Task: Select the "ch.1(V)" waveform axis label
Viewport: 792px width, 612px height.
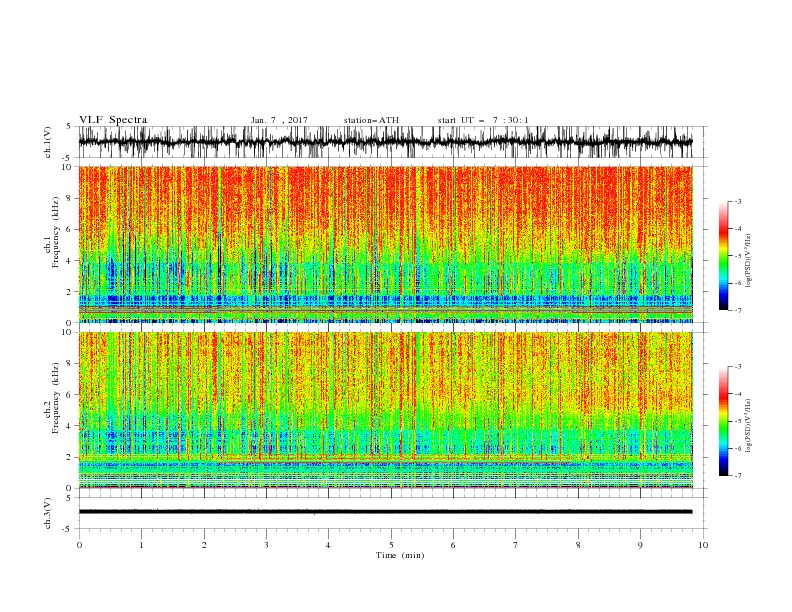Action: [x=48, y=142]
